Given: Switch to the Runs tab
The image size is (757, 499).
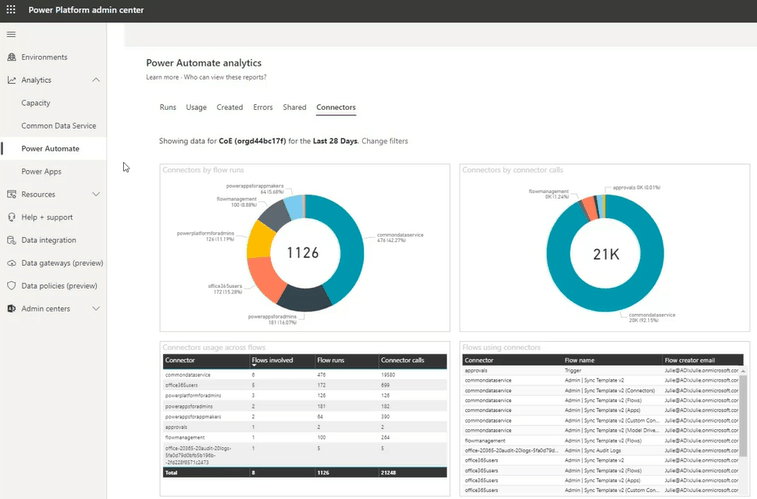Looking at the screenshot, I should tap(168, 107).
